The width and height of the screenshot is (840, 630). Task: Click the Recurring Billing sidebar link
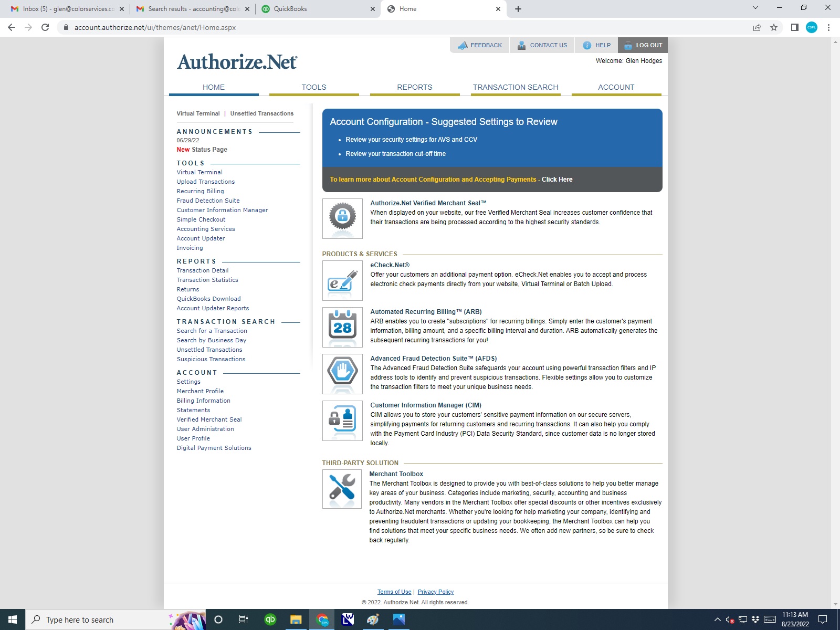coord(200,191)
